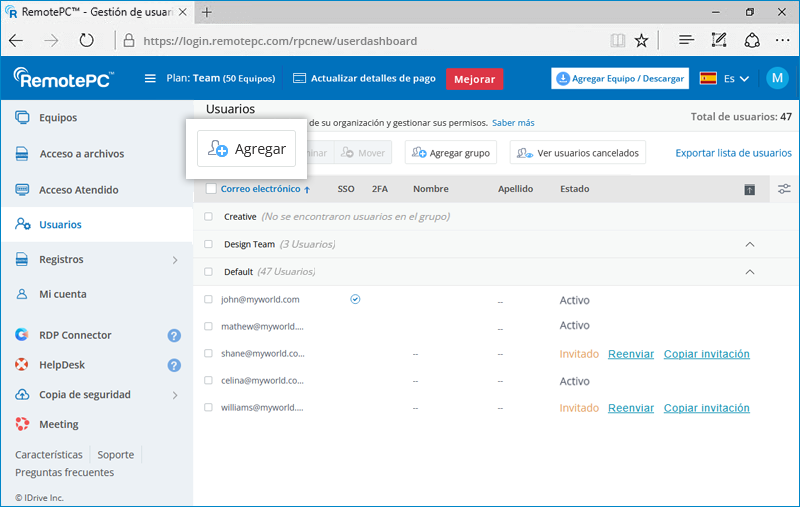Check the select-all checkbox in header
Screen dimensions: 800x507
pos(211,189)
